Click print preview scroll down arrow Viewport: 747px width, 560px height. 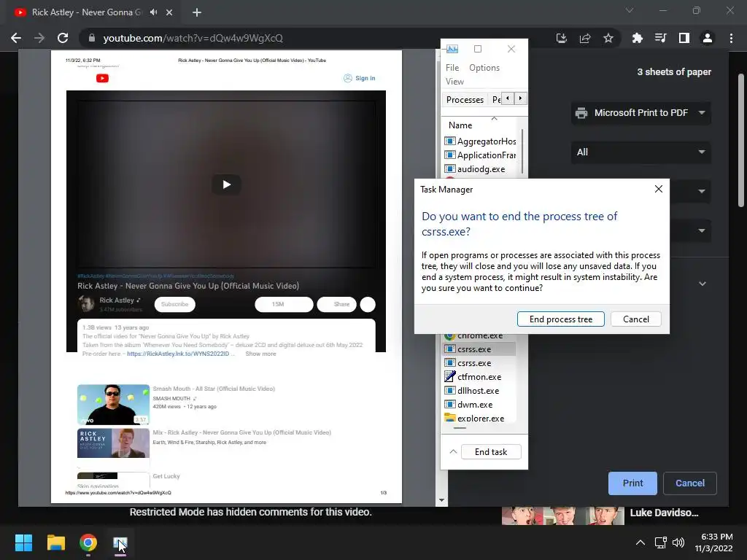click(x=441, y=500)
